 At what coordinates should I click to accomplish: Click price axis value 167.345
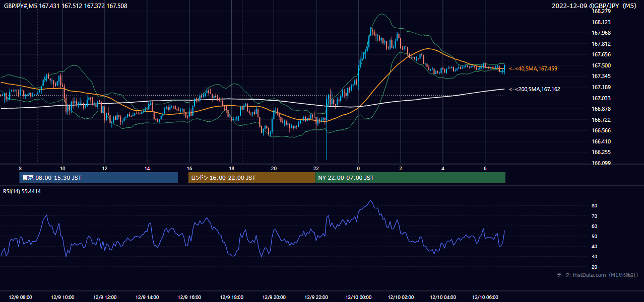click(x=601, y=76)
